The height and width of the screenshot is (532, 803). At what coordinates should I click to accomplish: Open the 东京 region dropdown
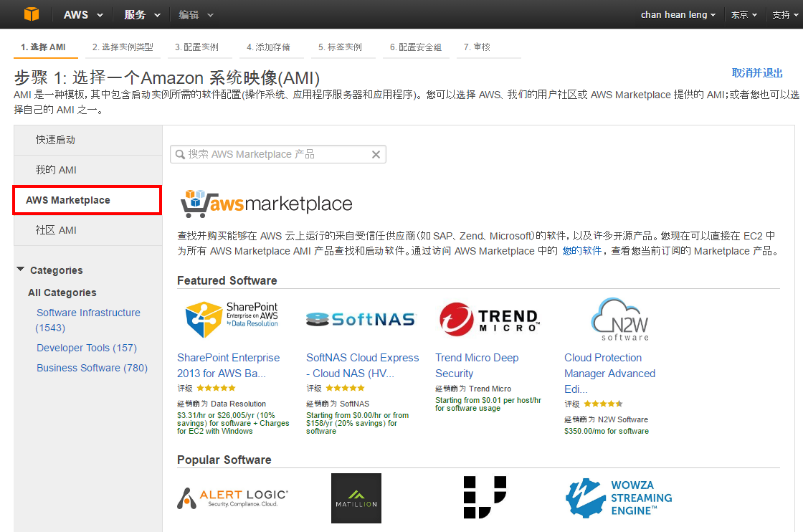point(744,15)
